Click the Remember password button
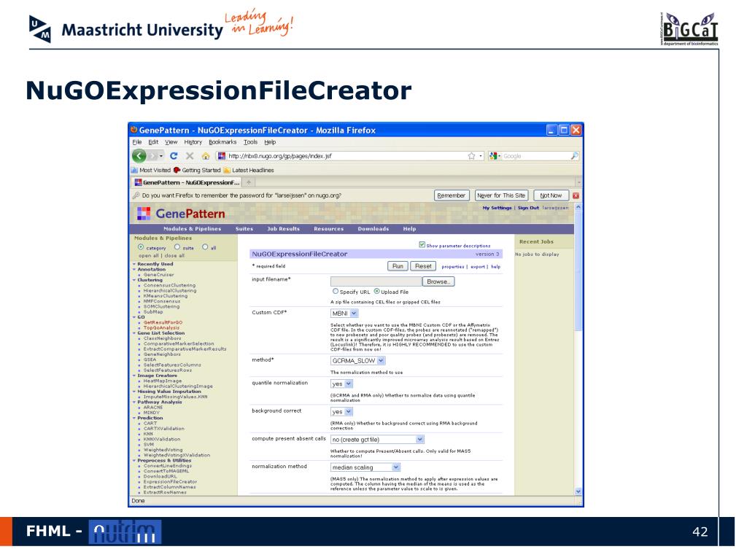747x560 pixels. [x=451, y=195]
